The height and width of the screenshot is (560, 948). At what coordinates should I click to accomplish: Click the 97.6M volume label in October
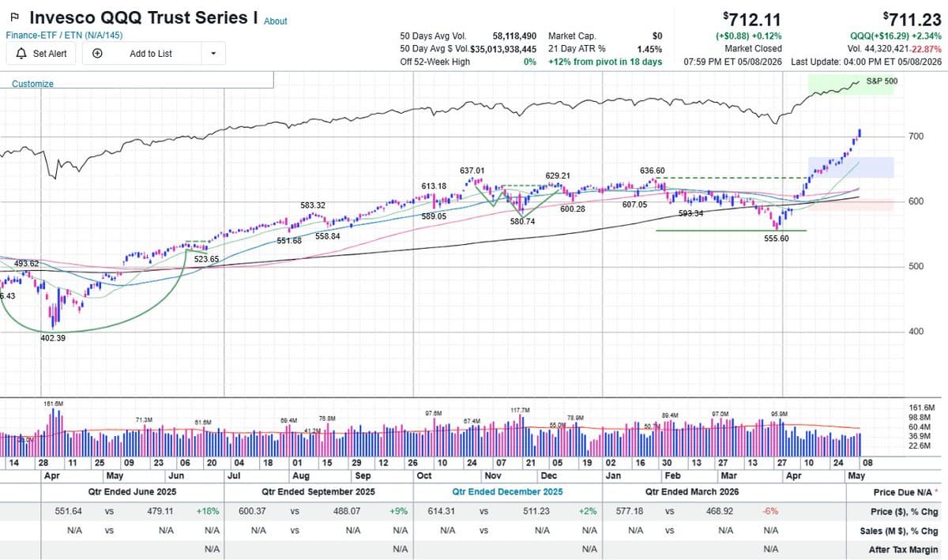coord(433,414)
